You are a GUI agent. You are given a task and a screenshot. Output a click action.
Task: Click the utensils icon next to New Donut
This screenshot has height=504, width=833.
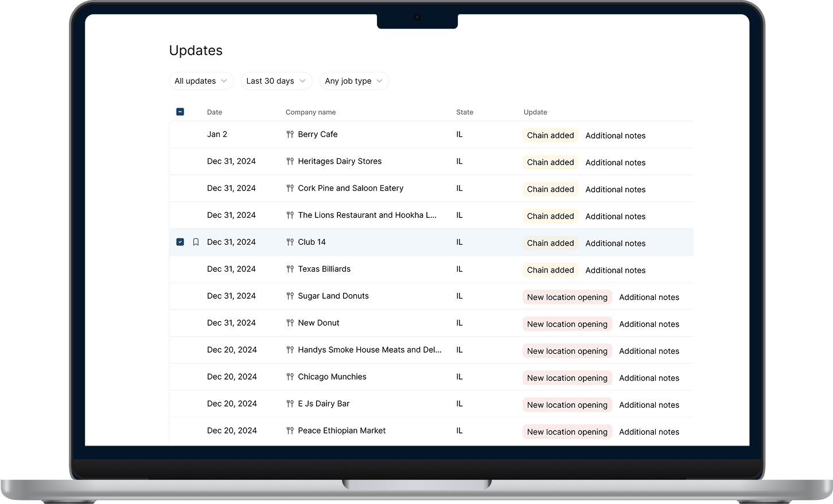pos(290,323)
